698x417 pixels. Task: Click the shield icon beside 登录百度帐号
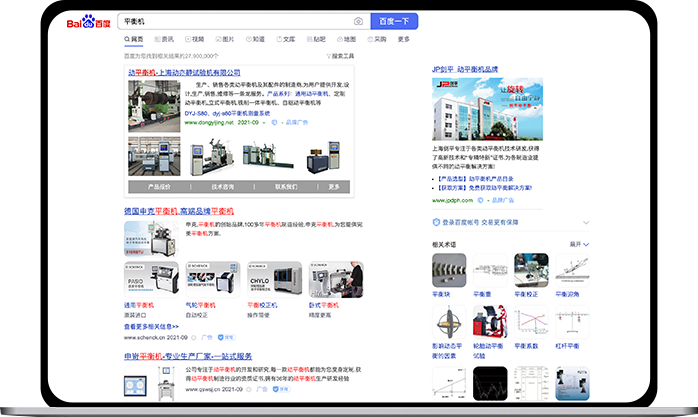(x=436, y=223)
